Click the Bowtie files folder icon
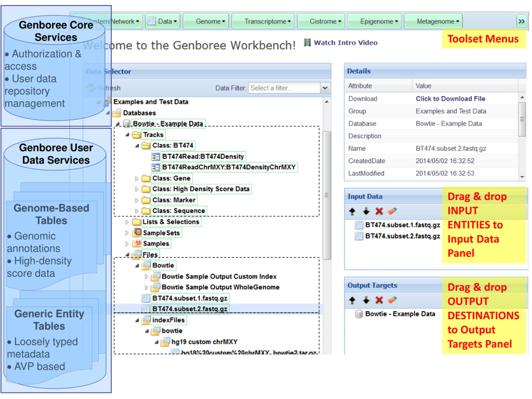Screen dimensions: 532x399 click(146, 265)
